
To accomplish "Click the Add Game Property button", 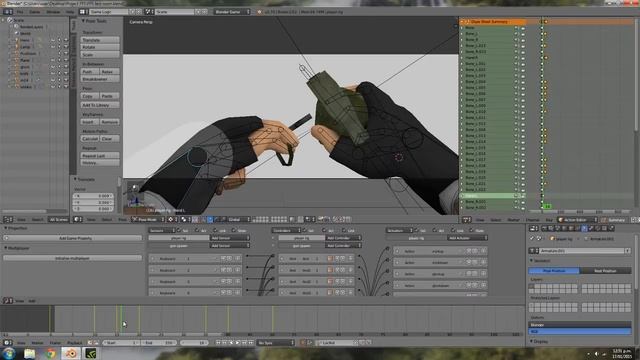I will [x=73, y=238].
